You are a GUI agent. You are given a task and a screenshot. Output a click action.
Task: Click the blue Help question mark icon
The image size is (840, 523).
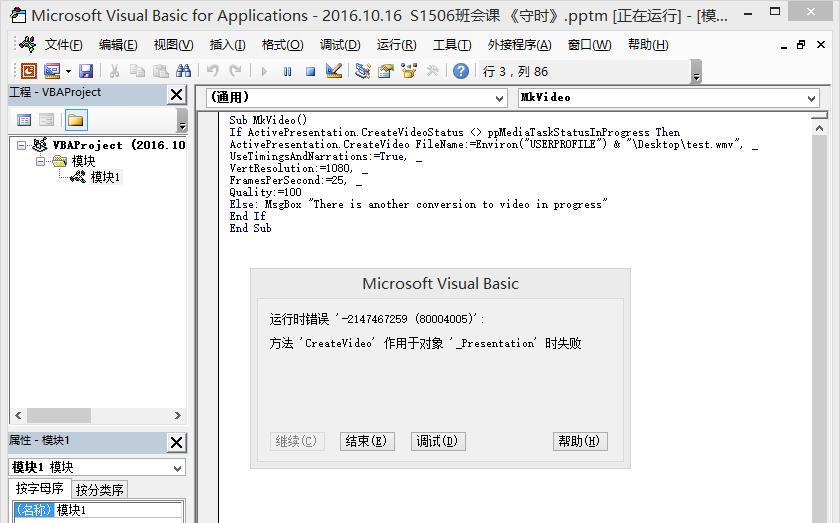pos(461,71)
